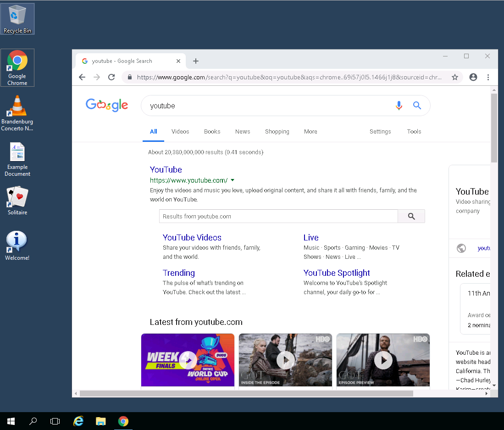
Task: Click the Chrome reload page icon
Action: pyautogui.click(x=111, y=77)
